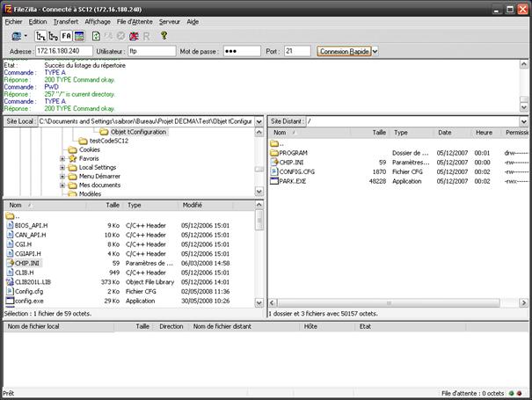
Task: Open the Site Manager icon
Action: pos(17,36)
